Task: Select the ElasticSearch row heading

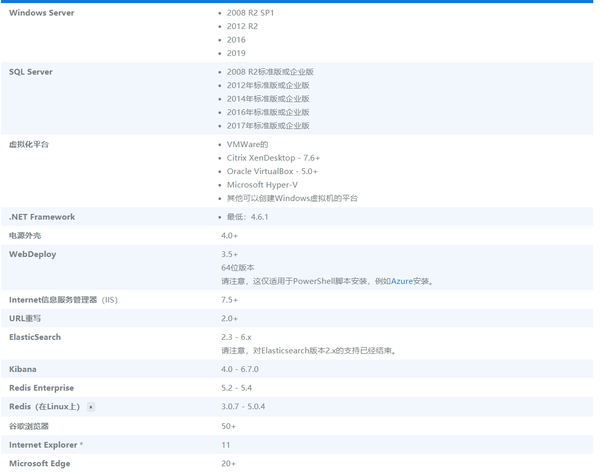Action: 35,338
